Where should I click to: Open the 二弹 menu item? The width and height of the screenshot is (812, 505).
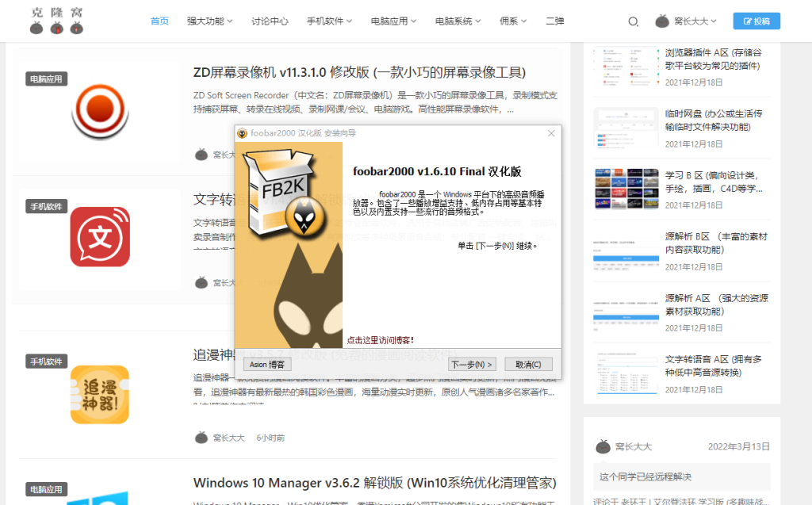(x=554, y=21)
